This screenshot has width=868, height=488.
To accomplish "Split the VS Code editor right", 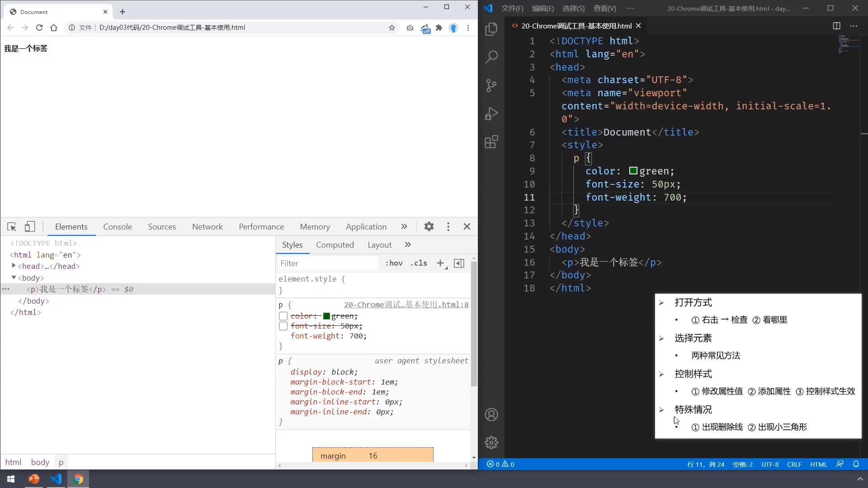I will tap(836, 26).
